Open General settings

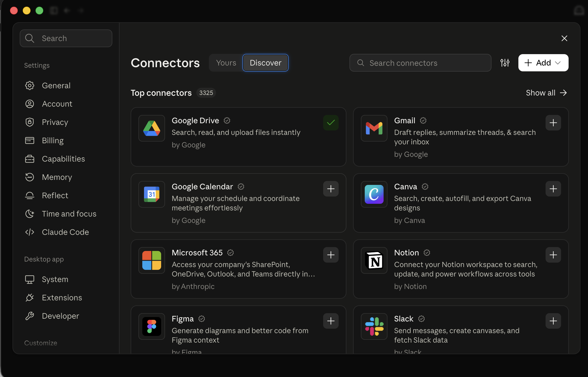(x=66, y=86)
